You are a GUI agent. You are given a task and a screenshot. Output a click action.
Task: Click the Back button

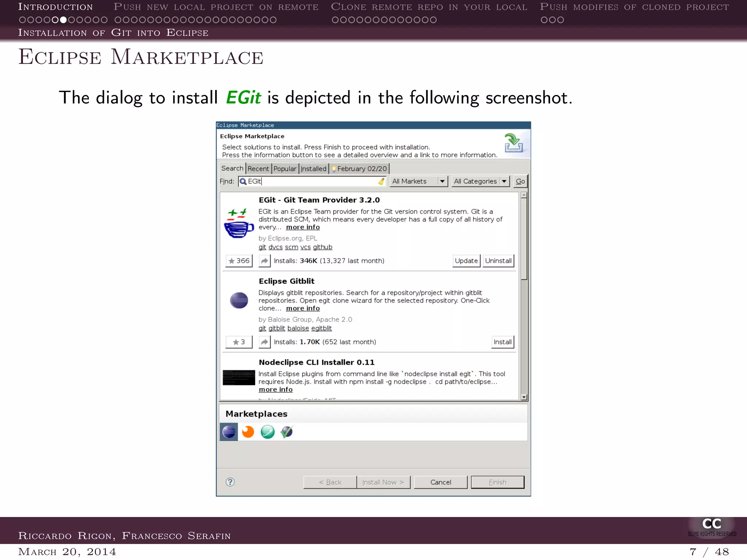(x=330, y=482)
